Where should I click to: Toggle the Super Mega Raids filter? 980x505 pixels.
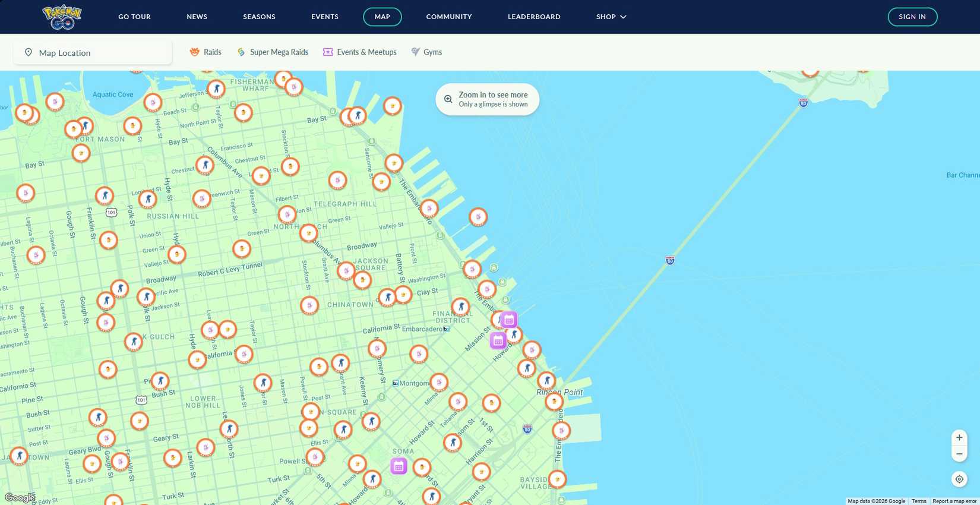[273, 52]
